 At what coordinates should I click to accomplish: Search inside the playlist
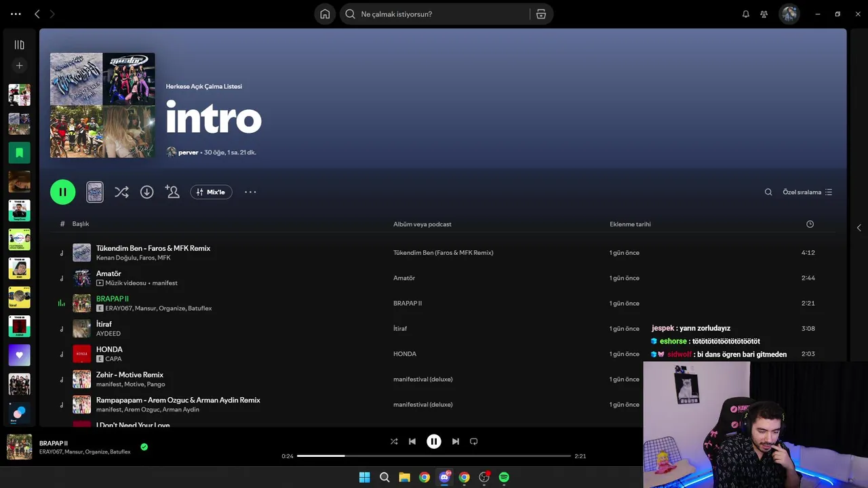pos(768,192)
